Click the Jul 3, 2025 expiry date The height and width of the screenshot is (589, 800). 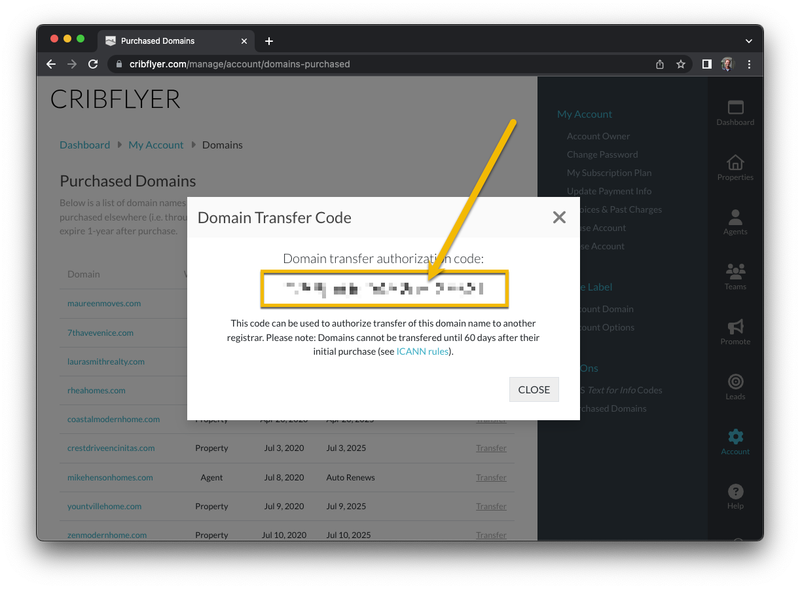tap(346, 448)
